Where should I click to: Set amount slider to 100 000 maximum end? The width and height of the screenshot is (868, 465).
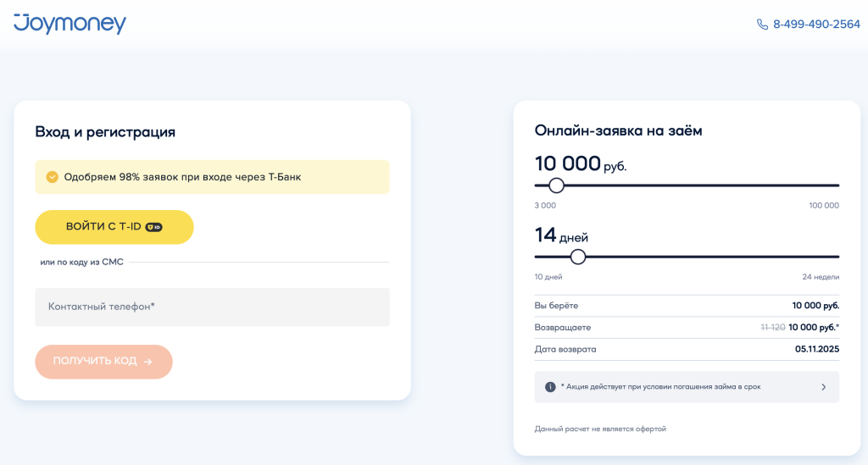tap(837, 185)
